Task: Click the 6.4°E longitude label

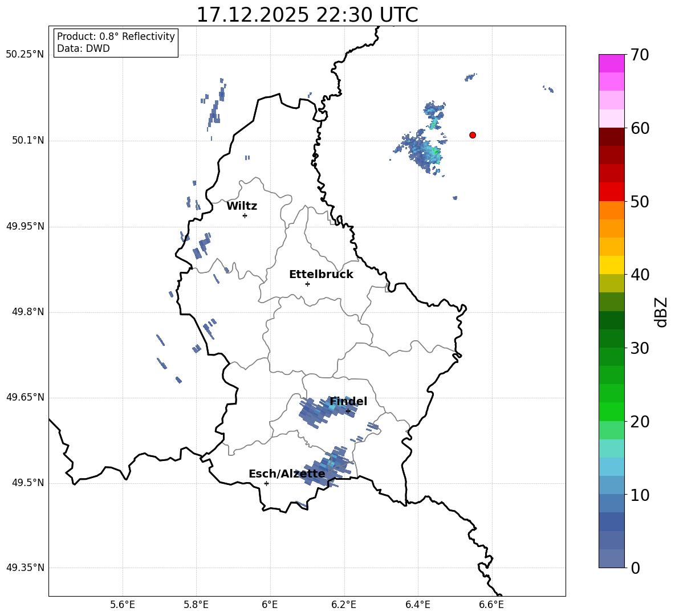Action: click(417, 605)
